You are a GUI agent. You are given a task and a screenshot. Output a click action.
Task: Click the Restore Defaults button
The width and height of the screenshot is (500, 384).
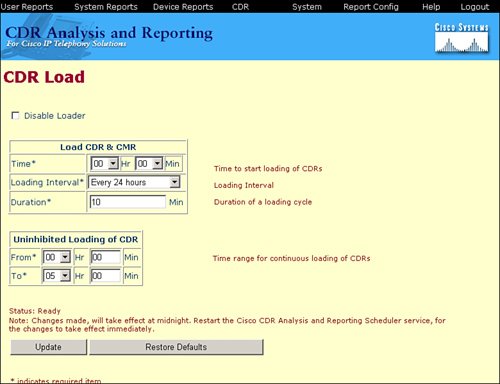pyautogui.click(x=176, y=347)
